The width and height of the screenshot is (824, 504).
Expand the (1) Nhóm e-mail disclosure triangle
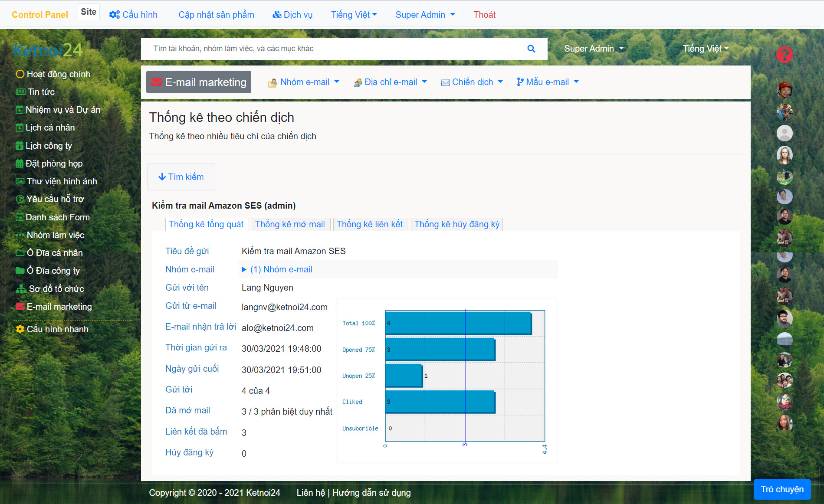pos(244,269)
